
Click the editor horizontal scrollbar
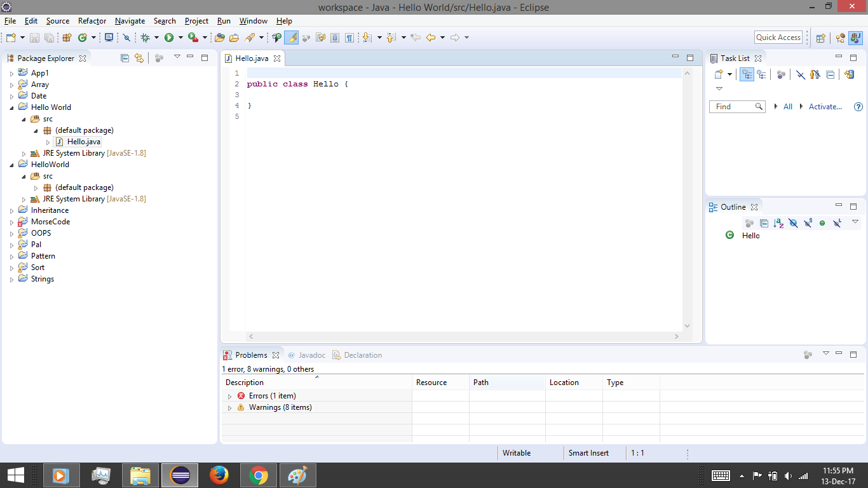[465, 336]
